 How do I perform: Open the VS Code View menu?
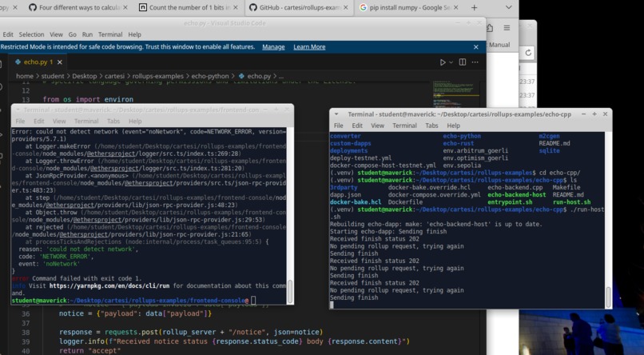(56, 34)
